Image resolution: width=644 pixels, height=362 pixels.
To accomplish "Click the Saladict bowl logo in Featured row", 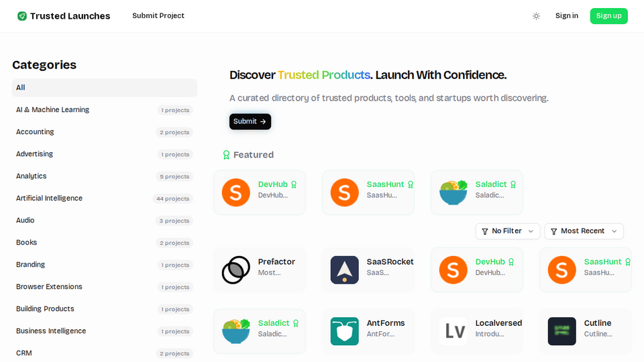I will pyautogui.click(x=453, y=192).
